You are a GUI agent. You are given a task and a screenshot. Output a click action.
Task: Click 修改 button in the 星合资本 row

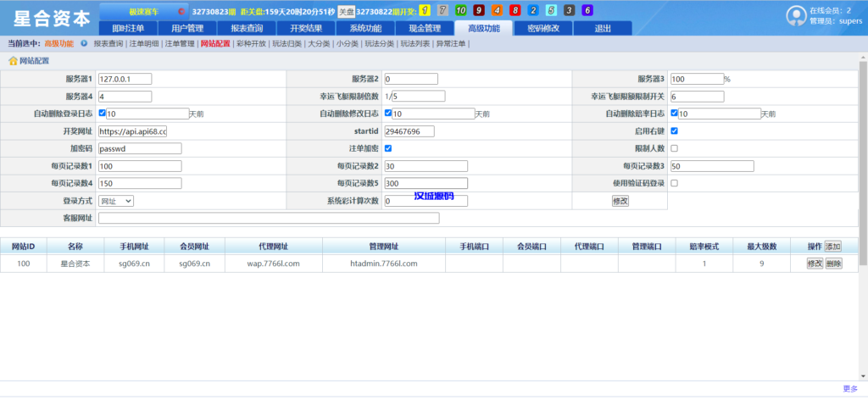click(814, 264)
